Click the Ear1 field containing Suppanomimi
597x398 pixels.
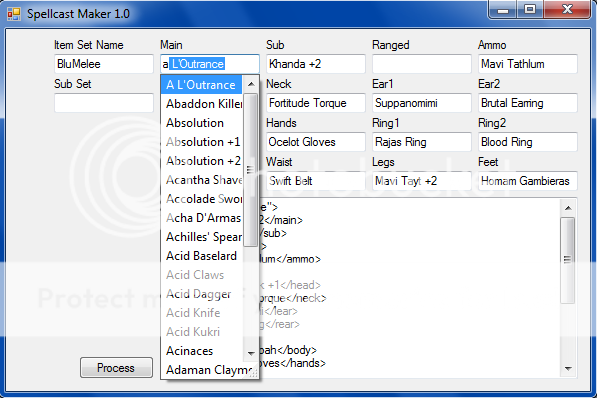(421, 103)
